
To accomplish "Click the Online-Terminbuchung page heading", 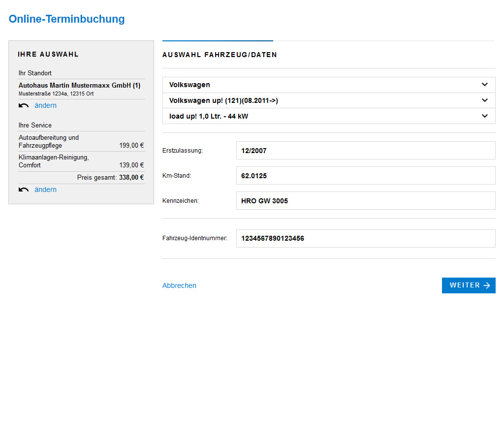I will [66, 19].
